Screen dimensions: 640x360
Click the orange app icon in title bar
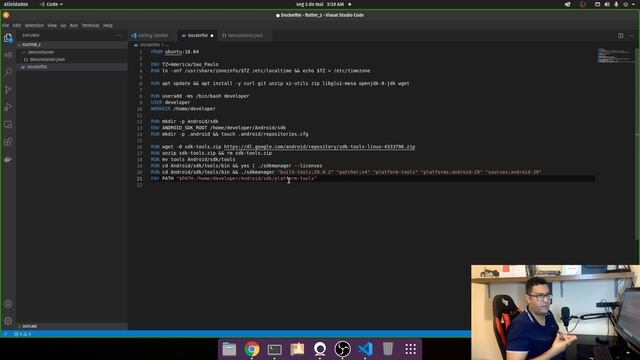(6, 15)
